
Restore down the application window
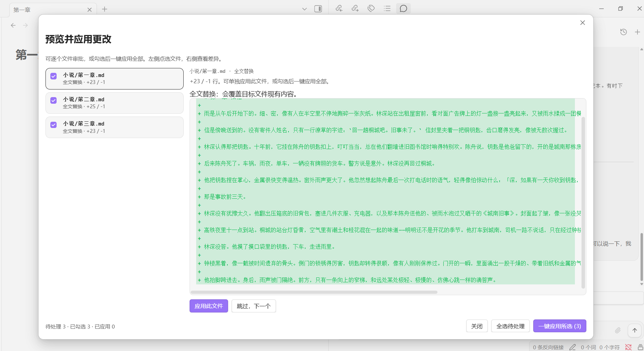click(x=620, y=9)
